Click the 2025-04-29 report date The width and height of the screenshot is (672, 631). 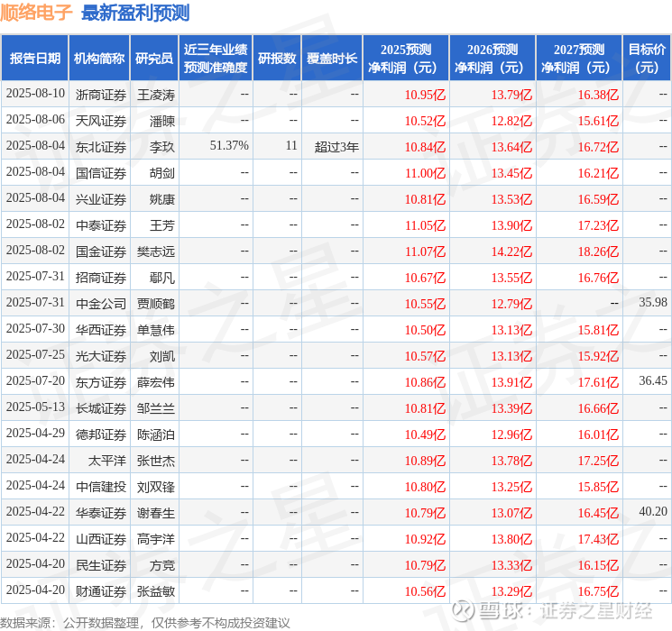pos(35,433)
